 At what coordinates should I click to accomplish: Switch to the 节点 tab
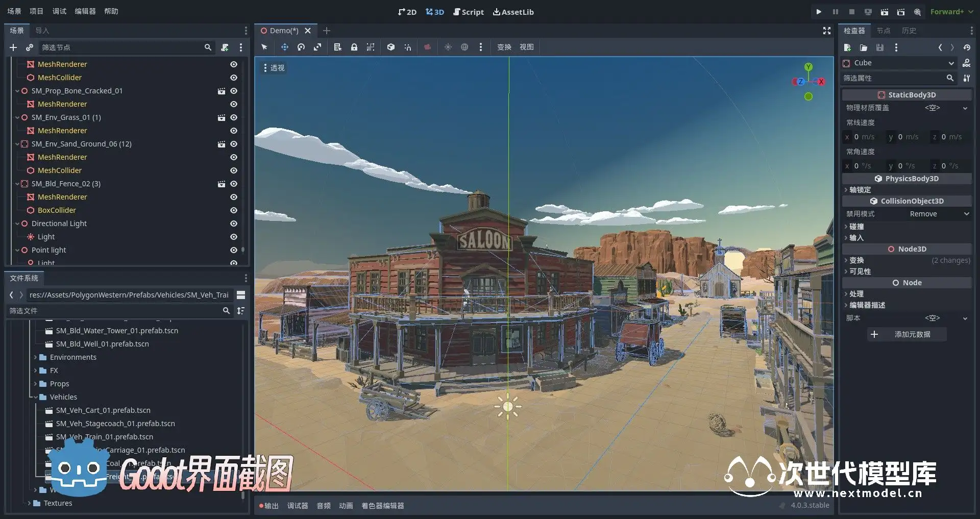pos(883,31)
